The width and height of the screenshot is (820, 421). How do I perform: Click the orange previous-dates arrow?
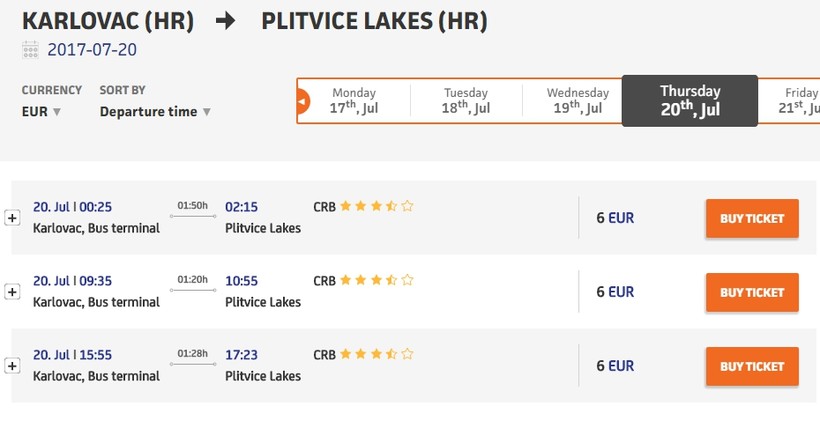pyautogui.click(x=304, y=101)
